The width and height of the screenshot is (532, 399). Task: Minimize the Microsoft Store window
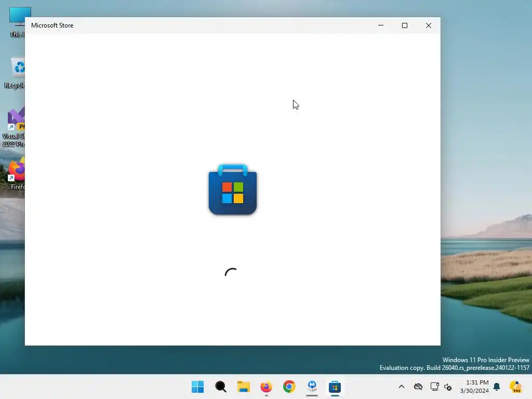pos(381,25)
